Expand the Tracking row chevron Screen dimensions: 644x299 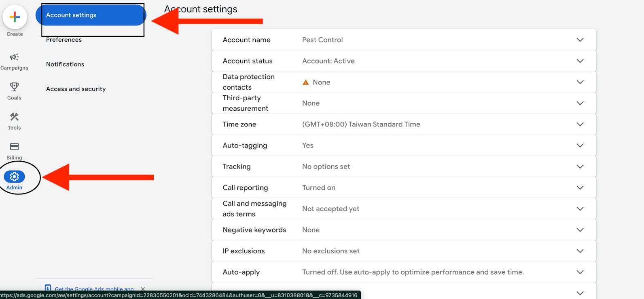click(x=580, y=166)
